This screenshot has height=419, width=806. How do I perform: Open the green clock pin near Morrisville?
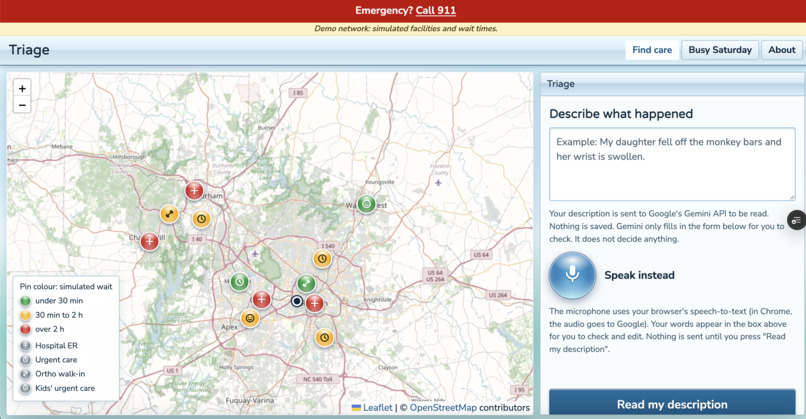240,282
